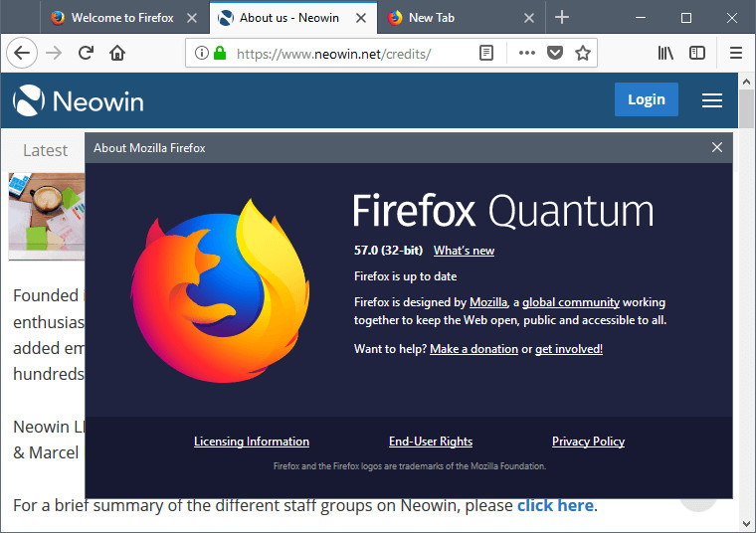
Task: Click the Neowin Login button
Action: (x=646, y=99)
